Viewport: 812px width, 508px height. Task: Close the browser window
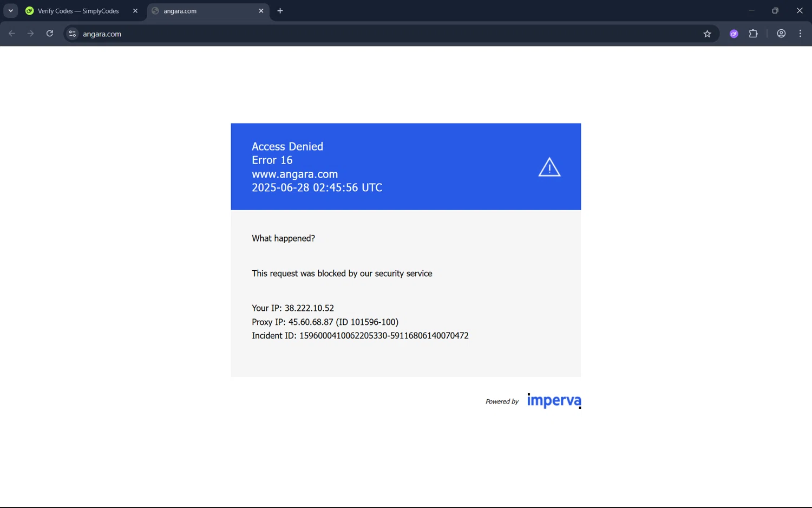[800, 11]
